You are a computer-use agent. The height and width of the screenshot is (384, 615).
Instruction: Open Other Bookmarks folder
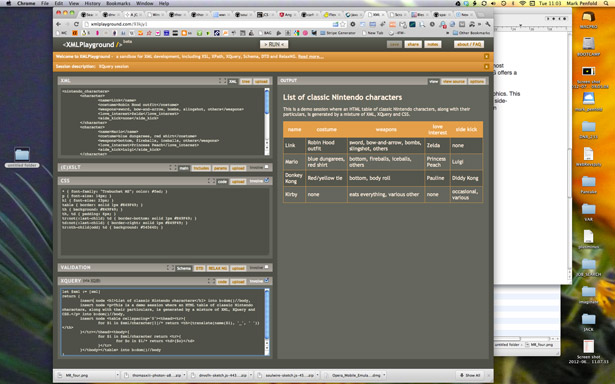471,33
